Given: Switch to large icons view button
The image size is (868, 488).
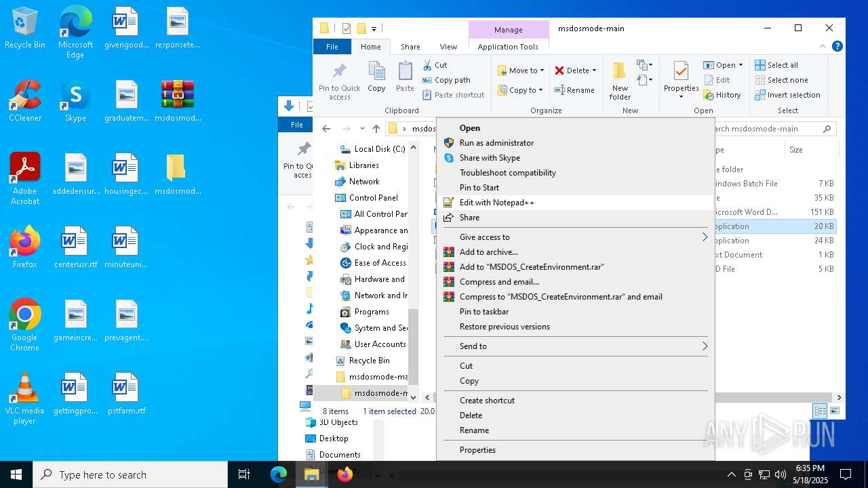Looking at the screenshot, I should tap(835, 411).
